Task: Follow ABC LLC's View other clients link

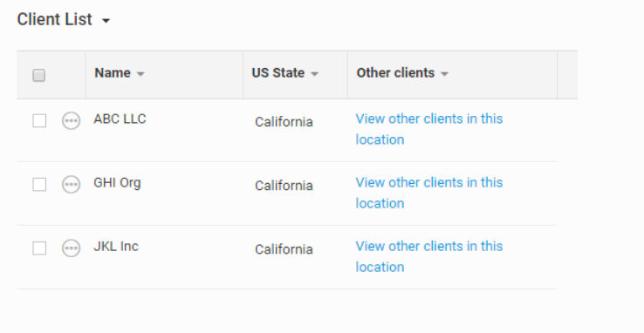Action: [x=429, y=129]
